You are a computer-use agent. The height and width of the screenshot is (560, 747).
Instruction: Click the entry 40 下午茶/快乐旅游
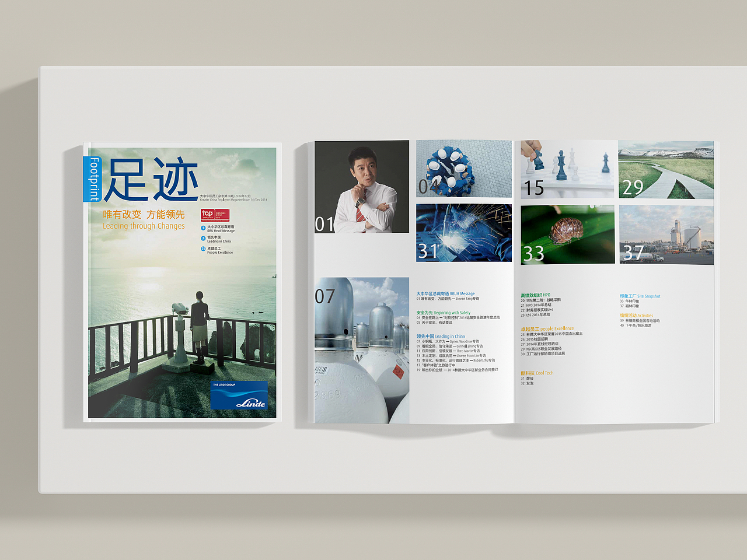click(x=636, y=325)
